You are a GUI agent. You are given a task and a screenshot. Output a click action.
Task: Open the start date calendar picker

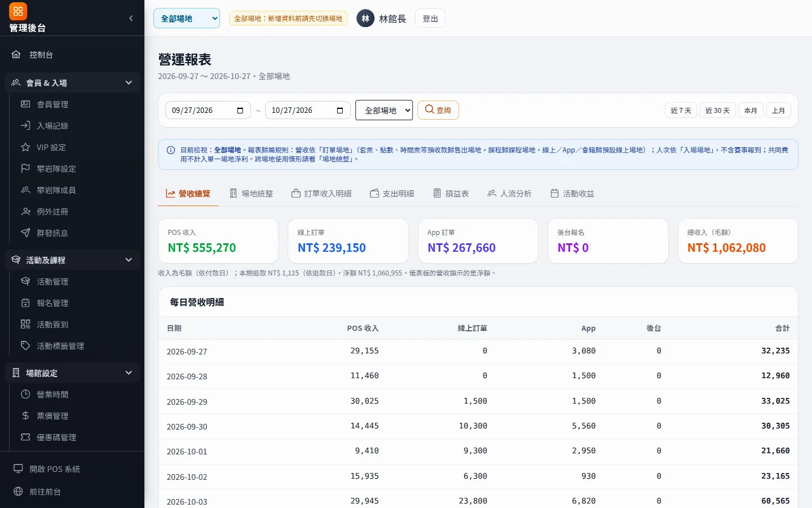(240, 110)
